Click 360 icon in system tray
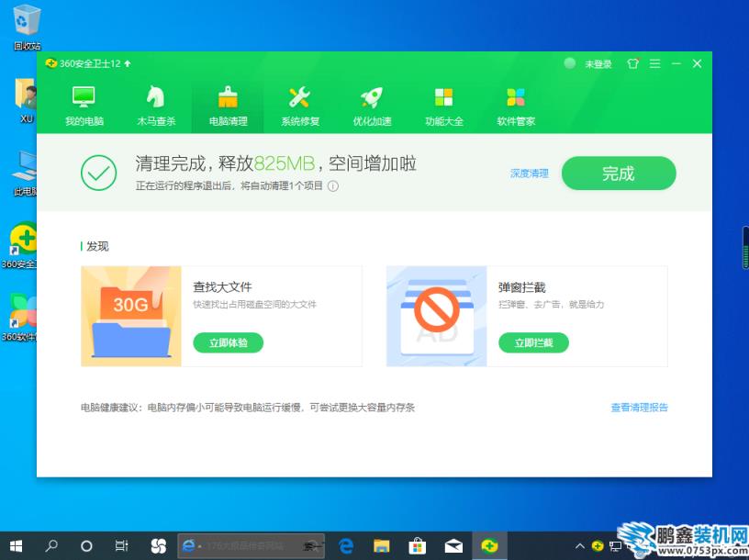 coord(598,545)
